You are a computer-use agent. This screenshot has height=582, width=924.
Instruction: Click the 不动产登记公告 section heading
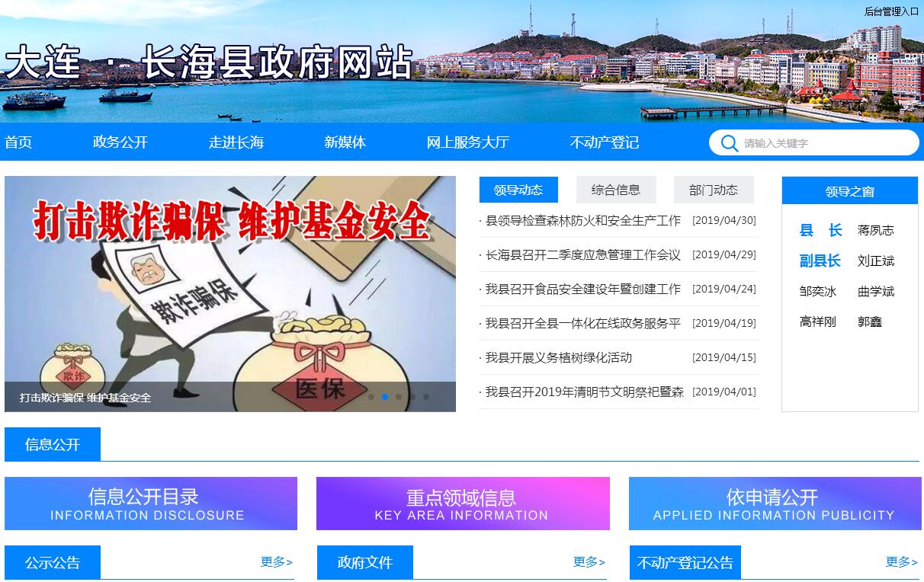(x=685, y=562)
